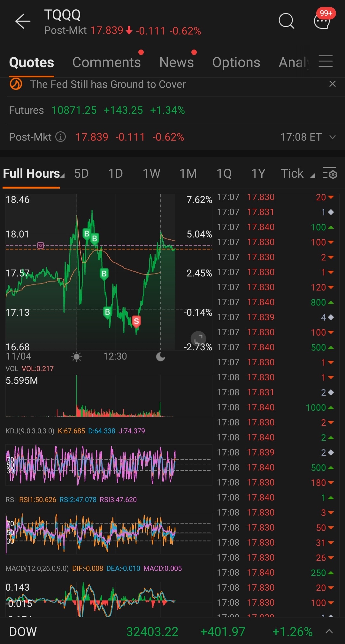Go back using the arrow icon
Image resolution: width=345 pixels, height=644 pixels.
click(x=23, y=21)
